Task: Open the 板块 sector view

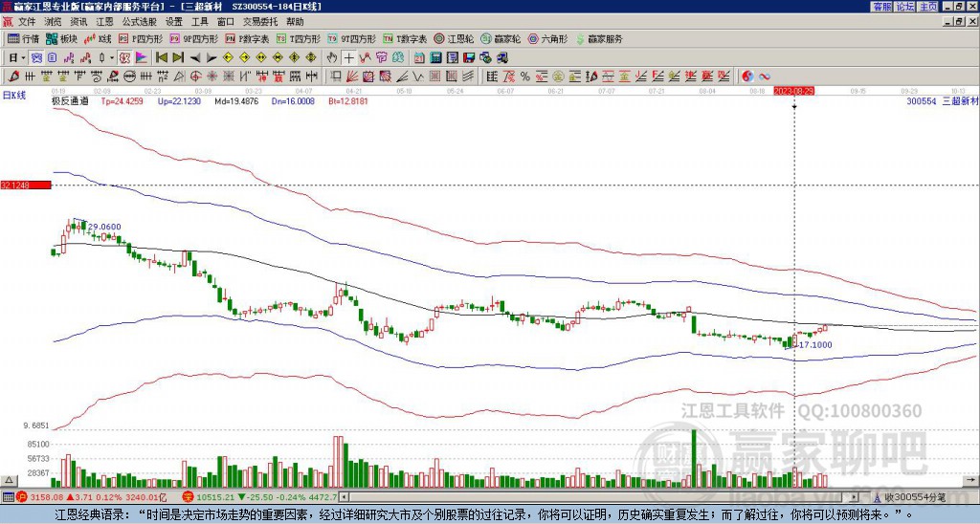Action: pyautogui.click(x=62, y=38)
